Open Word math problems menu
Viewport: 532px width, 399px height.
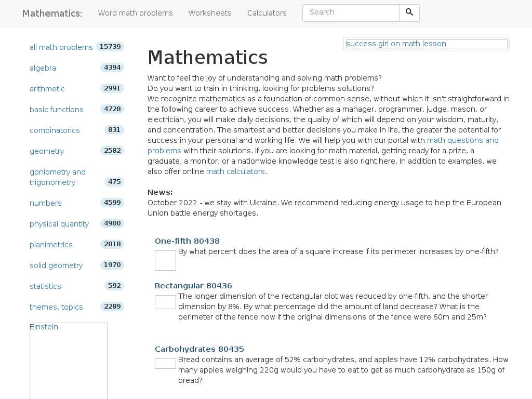(x=135, y=13)
